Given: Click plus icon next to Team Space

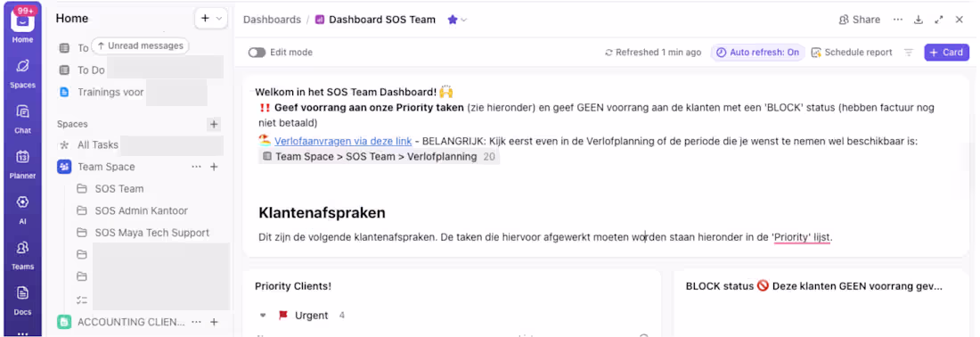Looking at the screenshot, I should click(x=214, y=167).
